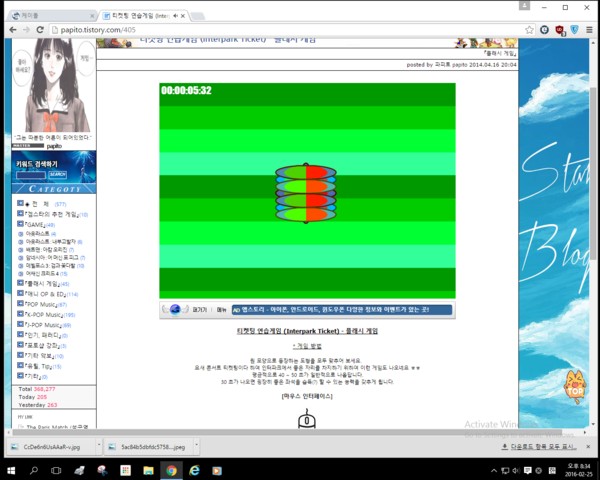
Task: Open dropdown arrow for 5ac84b5dbfdc5758 jpeg download
Action: (196, 447)
